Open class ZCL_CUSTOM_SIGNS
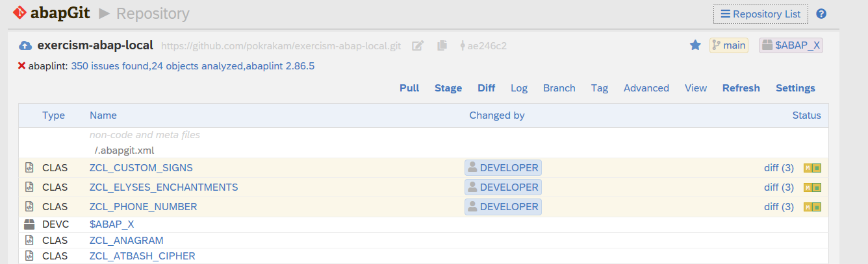 coord(141,168)
